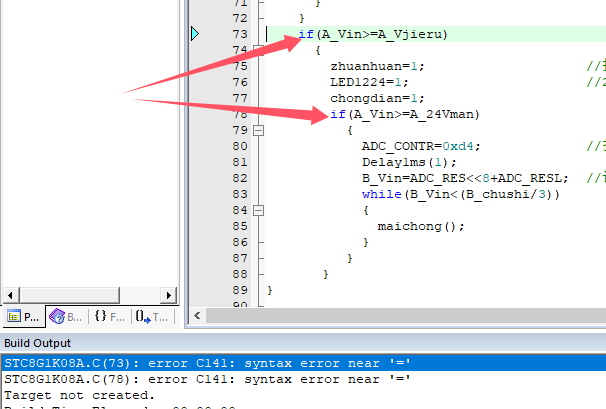
Task: Click code line 'B_Vin=ADC_RES<<8+ADC_RESL;'
Action: pos(465,178)
